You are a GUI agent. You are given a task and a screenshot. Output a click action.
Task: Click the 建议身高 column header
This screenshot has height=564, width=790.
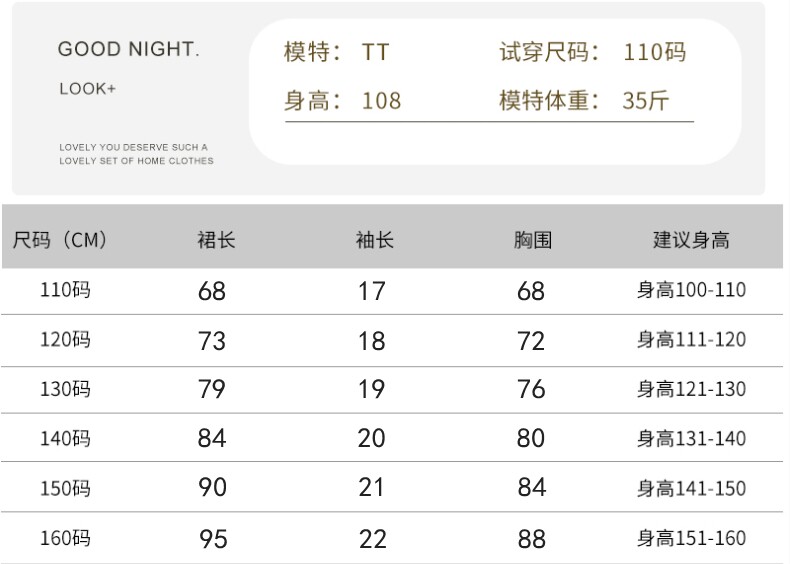pos(691,240)
